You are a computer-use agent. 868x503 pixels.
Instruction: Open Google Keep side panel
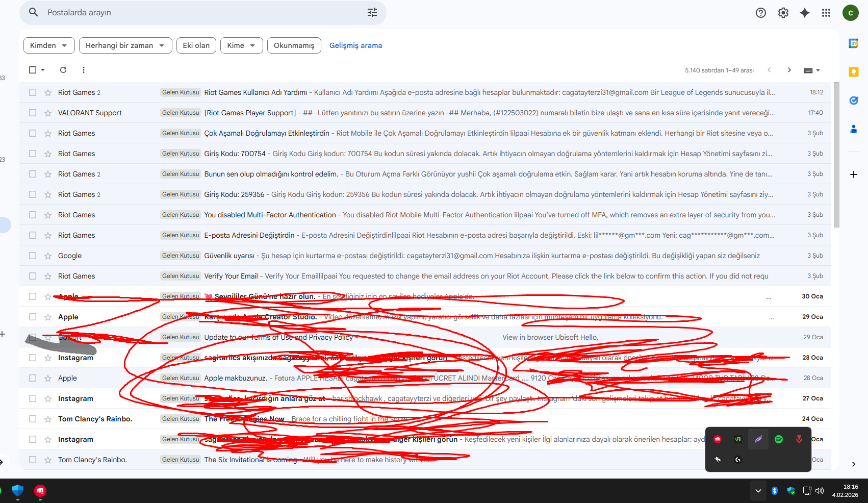pyautogui.click(x=854, y=72)
